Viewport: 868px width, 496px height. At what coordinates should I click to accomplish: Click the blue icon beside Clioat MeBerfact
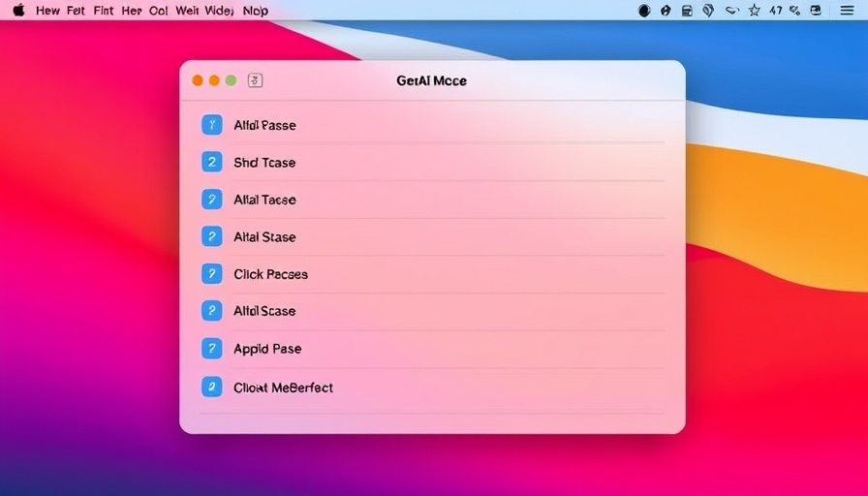pyautogui.click(x=211, y=387)
